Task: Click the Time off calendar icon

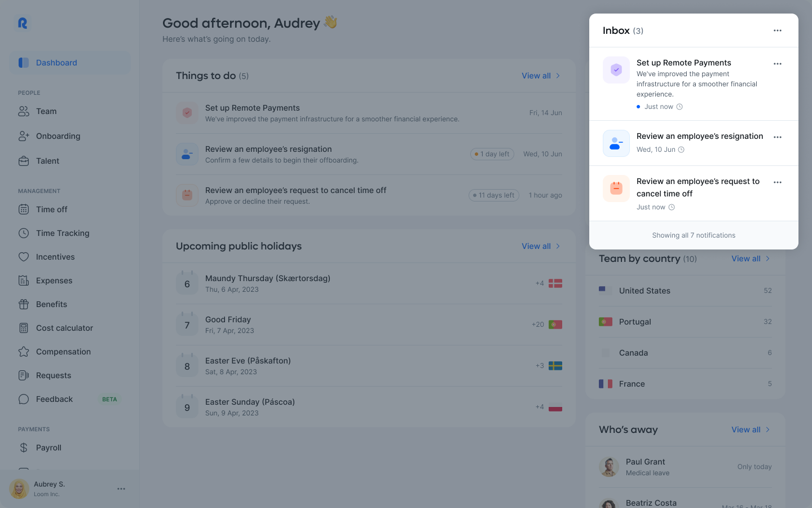Action: point(24,209)
